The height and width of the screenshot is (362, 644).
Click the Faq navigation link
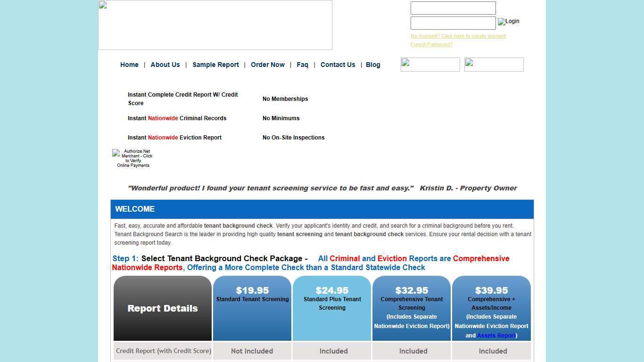302,65
